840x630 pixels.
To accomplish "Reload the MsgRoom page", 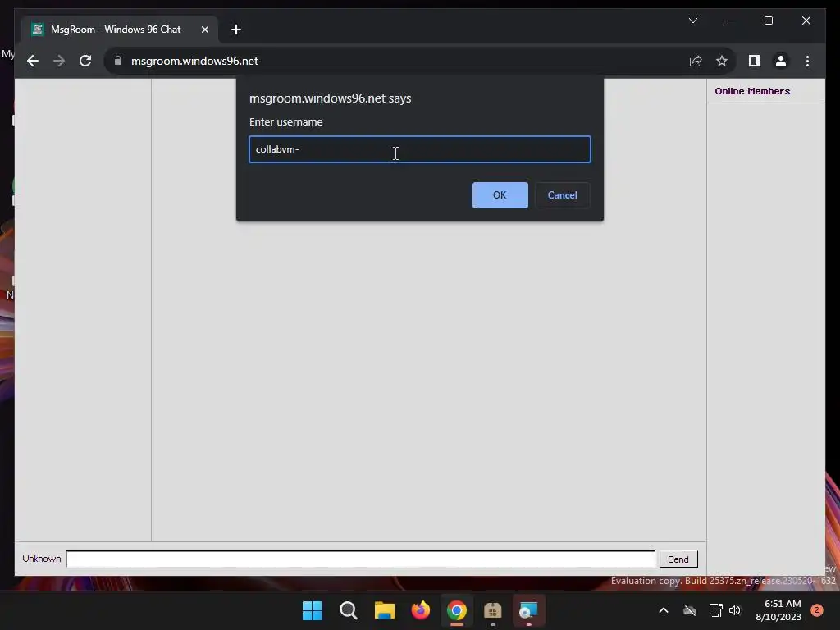I will point(85,61).
